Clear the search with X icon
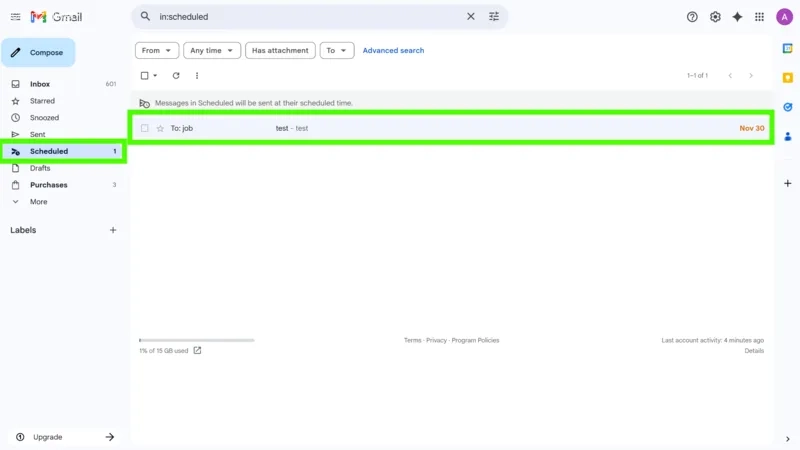This screenshot has height=450, width=800. tap(471, 17)
